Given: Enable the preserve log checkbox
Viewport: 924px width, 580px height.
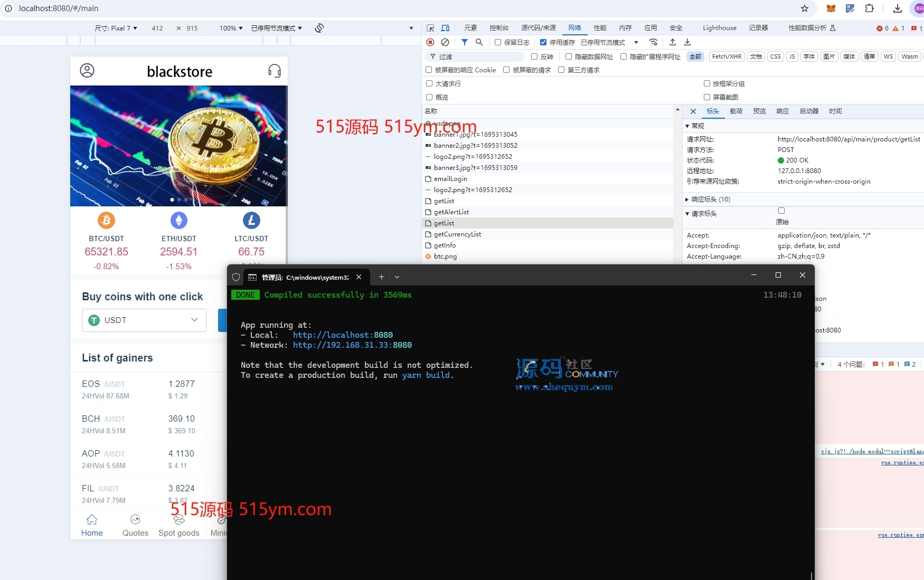Looking at the screenshot, I should [498, 42].
